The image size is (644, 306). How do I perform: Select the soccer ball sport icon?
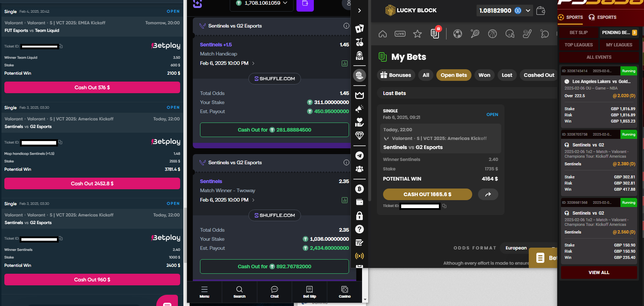pos(458,34)
